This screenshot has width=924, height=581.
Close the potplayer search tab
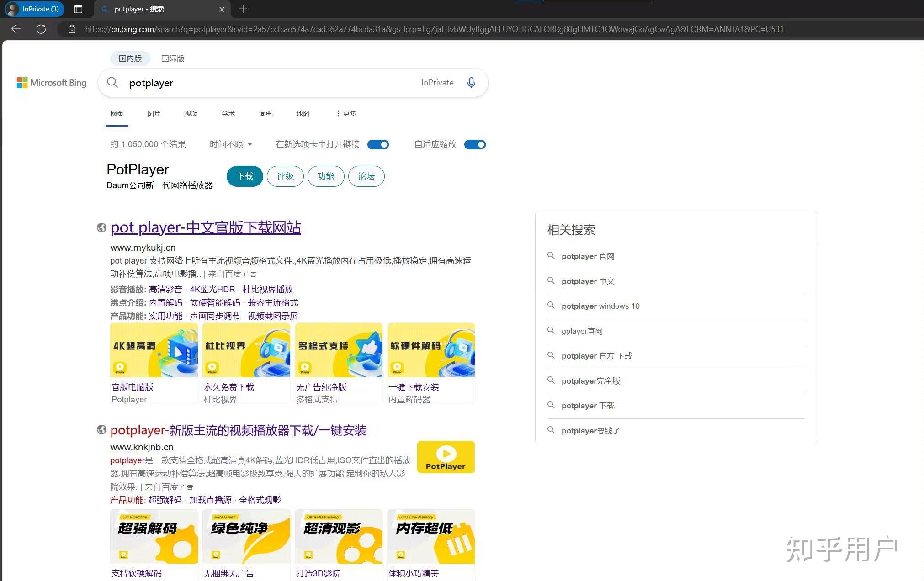[222, 9]
